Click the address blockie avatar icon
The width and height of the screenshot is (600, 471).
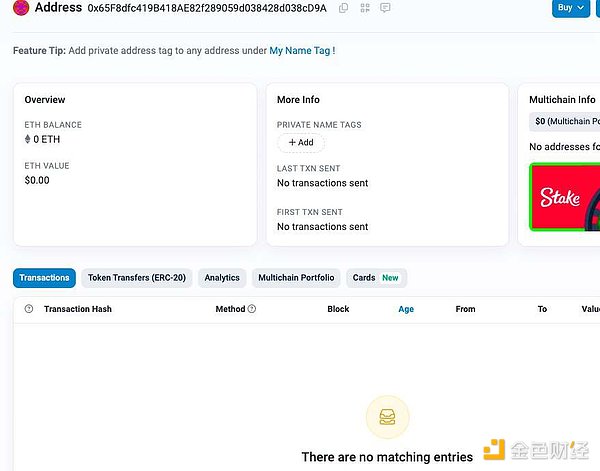click(21, 8)
